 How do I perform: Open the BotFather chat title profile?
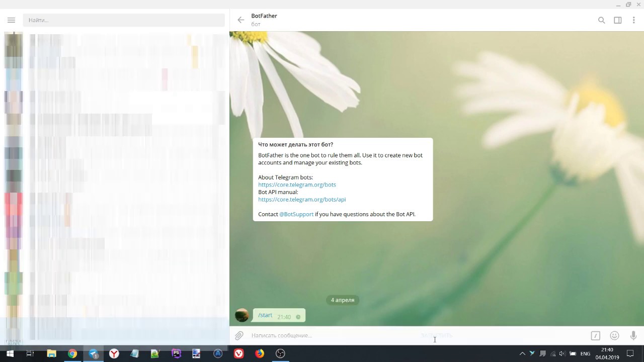[264, 16]
